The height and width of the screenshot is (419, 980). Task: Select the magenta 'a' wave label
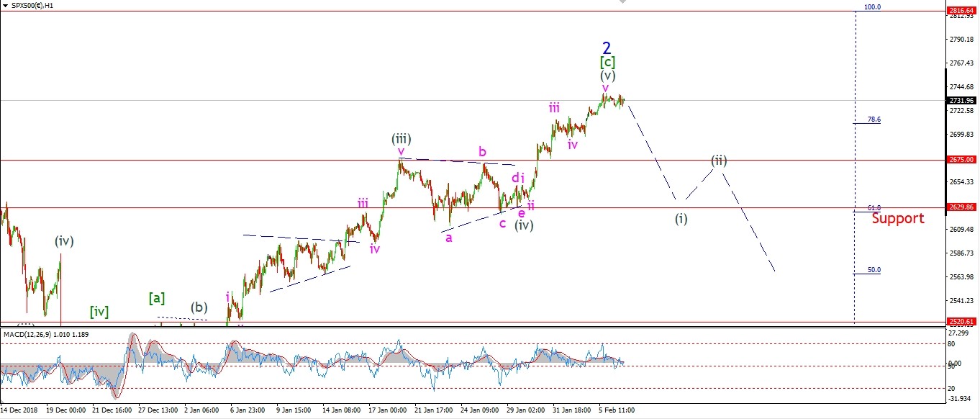click(x=448, y=238)
